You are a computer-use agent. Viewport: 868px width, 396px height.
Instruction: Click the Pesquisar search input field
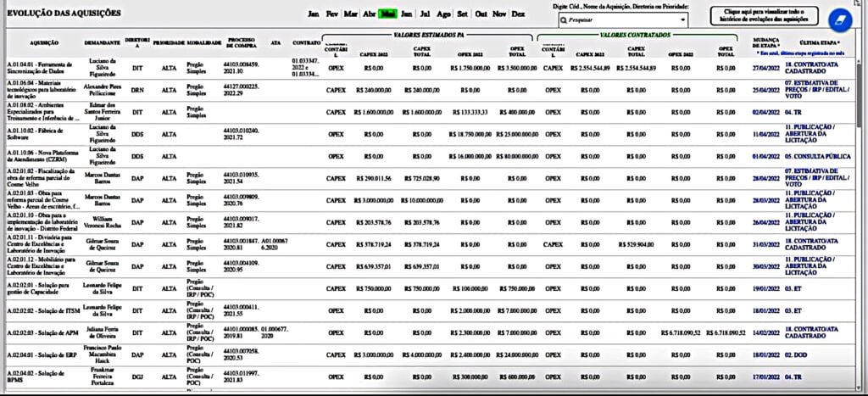pos(617,19)
